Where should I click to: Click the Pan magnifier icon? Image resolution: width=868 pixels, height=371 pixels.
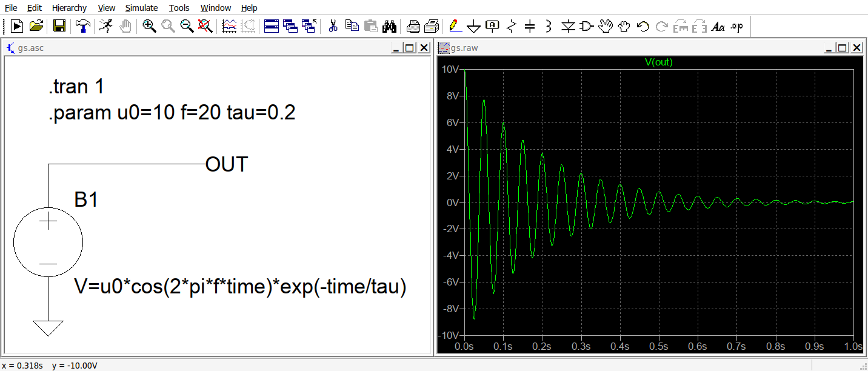[168, 25]
